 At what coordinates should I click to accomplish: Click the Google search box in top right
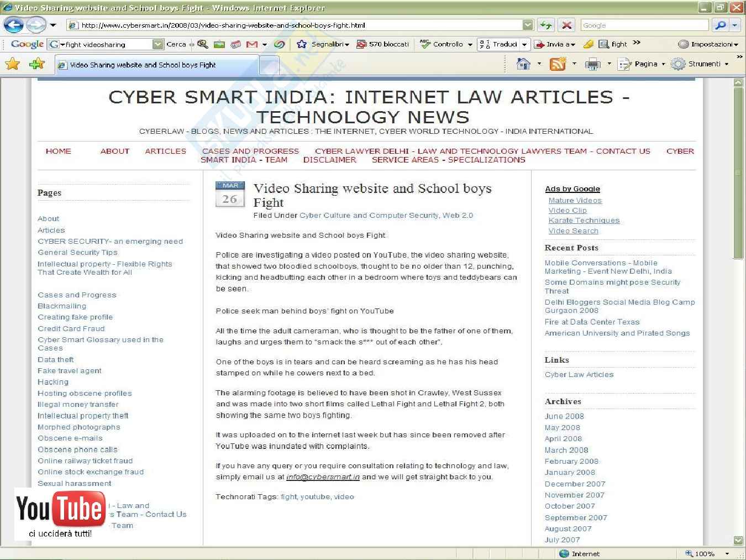[x=644, y=25]
